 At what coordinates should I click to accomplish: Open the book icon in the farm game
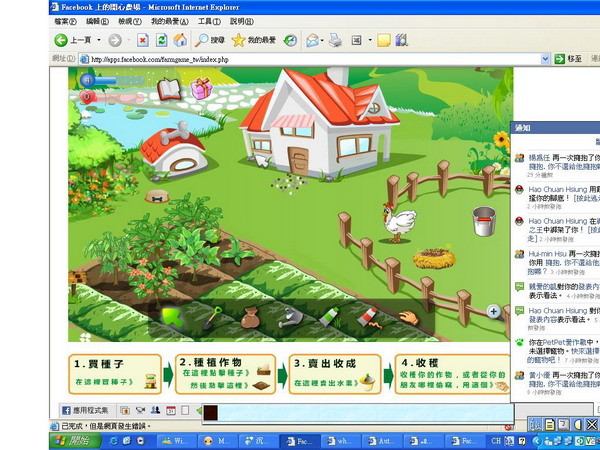point(169,89)
